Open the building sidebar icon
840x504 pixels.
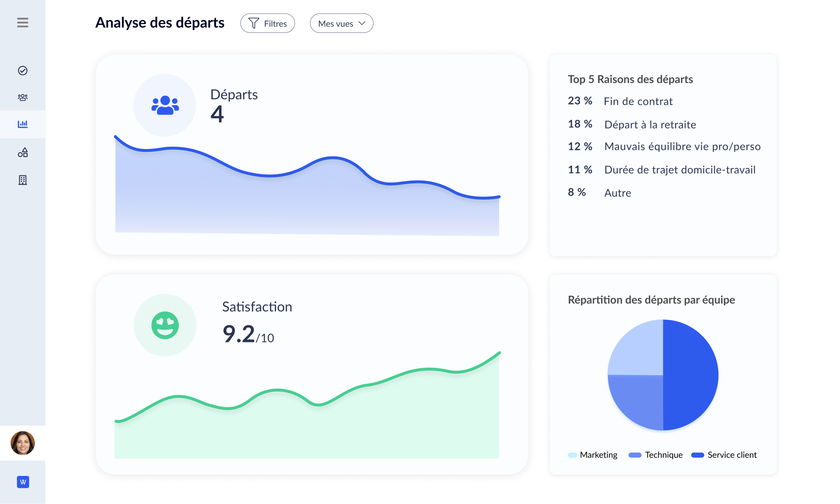point(23,180)
